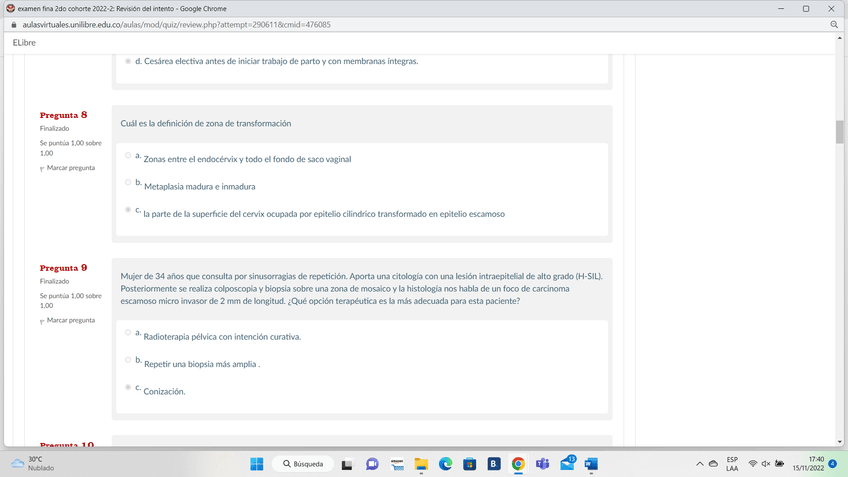Click the scrollbar down arrow
This screenshot has height=477, width=848.
point(839,442)
